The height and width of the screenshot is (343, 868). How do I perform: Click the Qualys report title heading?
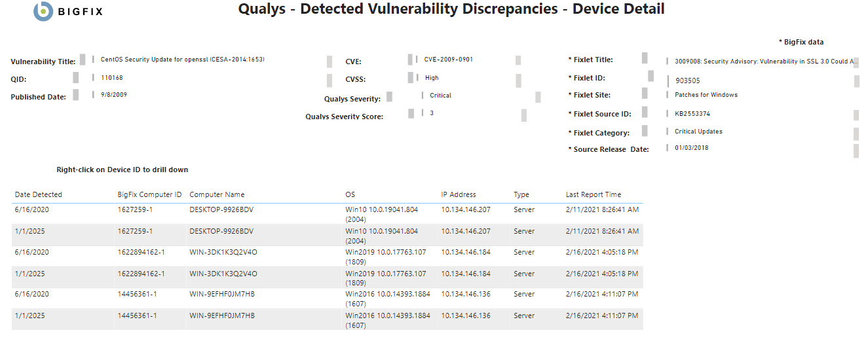point(451,9)
